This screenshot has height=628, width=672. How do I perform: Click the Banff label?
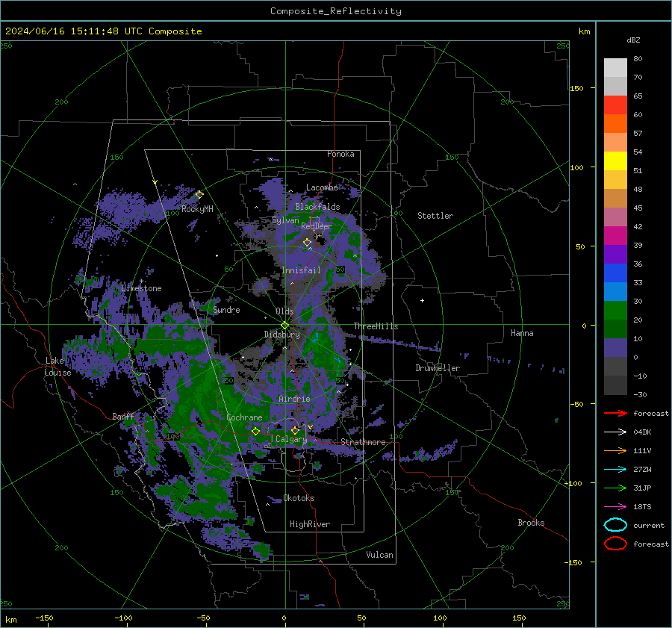[123, 416]
